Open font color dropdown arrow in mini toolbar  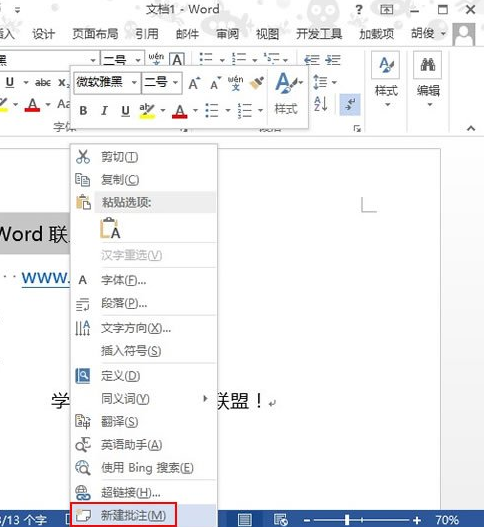(x=195, y=110)
